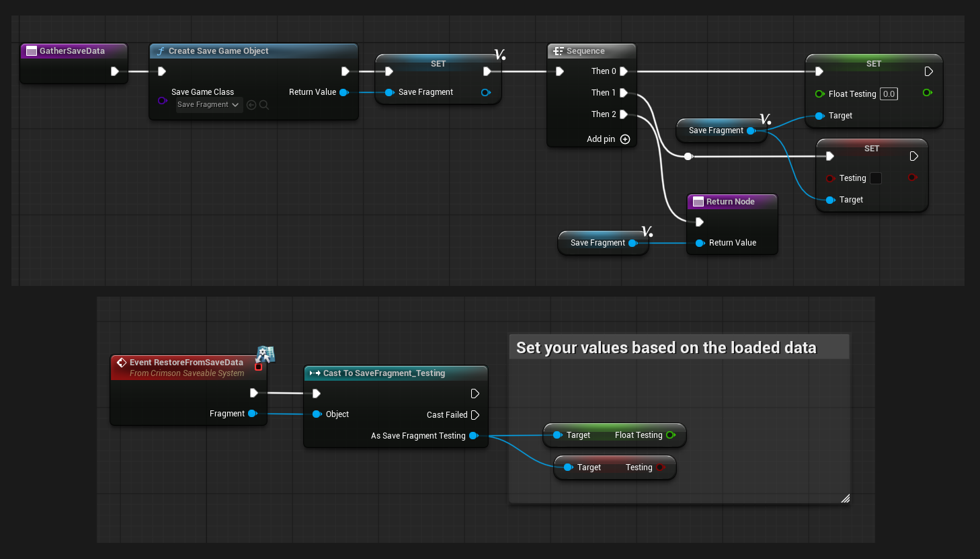Viewport: 980px width, 559px height.
Task: Select the Return Node header
Action: pyautogui.click(x=732, y=202)
